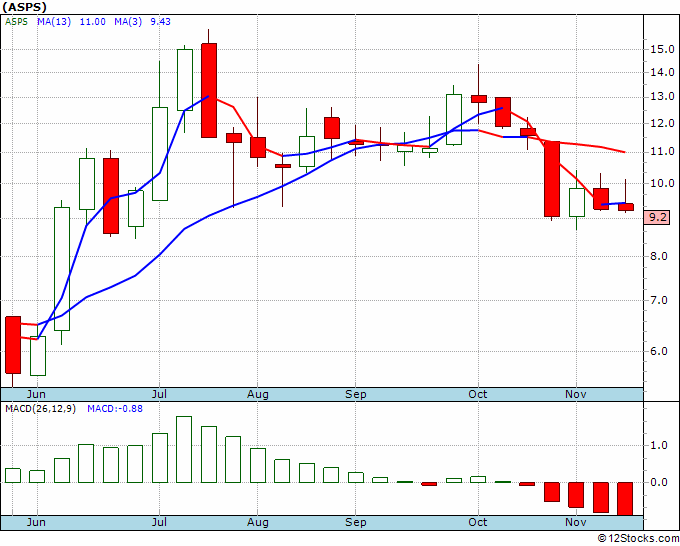Click the MA(13) value 11.00
Screen dimensions: 680x546
(92, 22)
